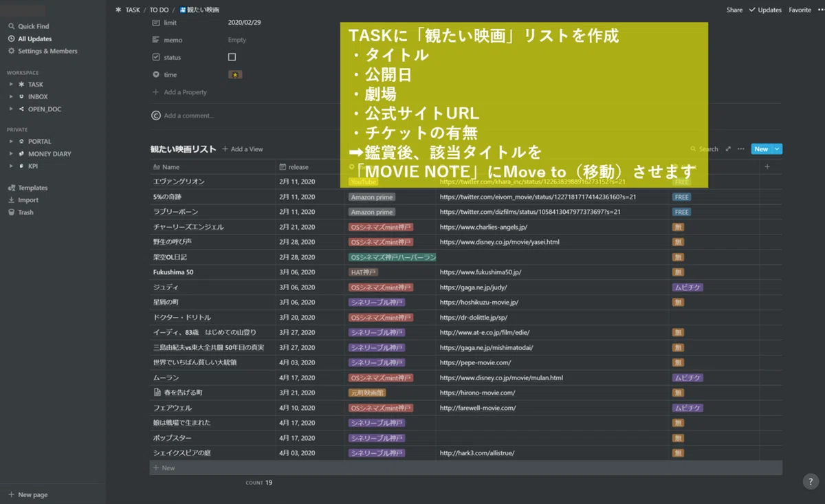Screen dimensions: 825x504
Task: Open the page menu ellipsis in top bar
Action: point(820,10)
